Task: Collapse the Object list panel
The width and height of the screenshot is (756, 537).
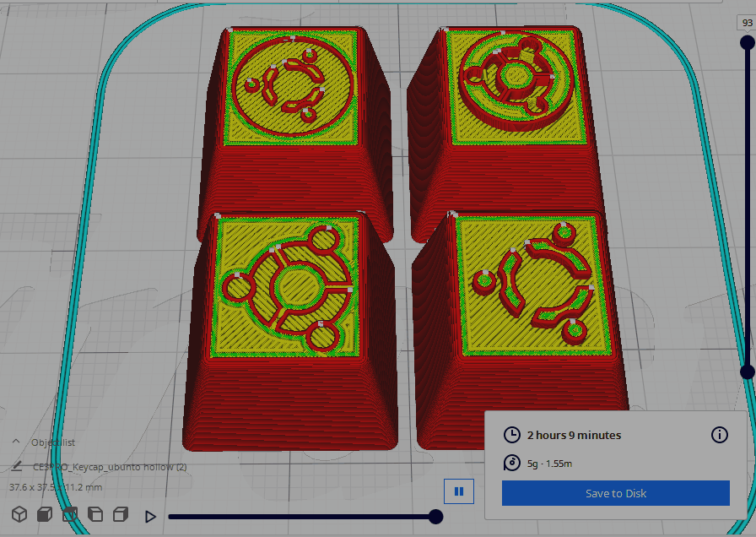Action: pos(16,442)
